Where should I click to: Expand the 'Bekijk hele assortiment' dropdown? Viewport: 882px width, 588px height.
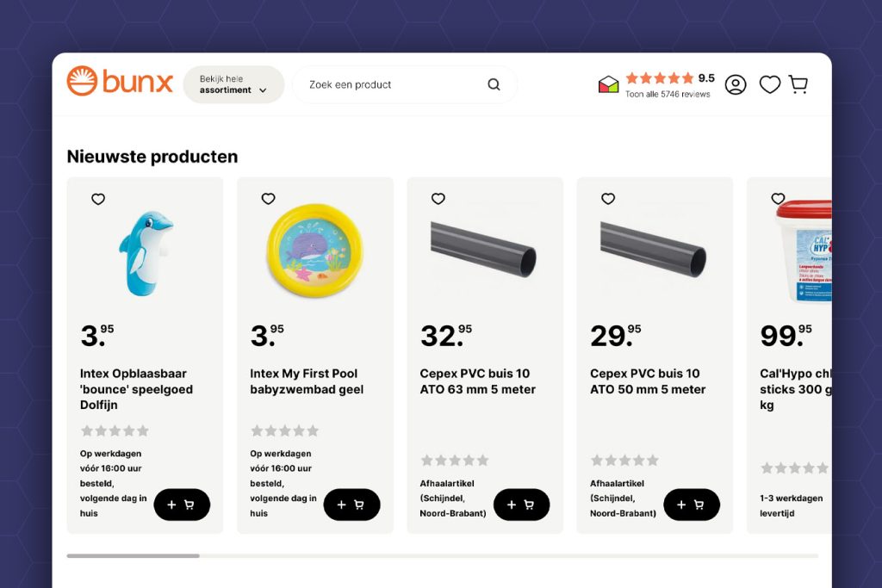click(x=233, y=84)
